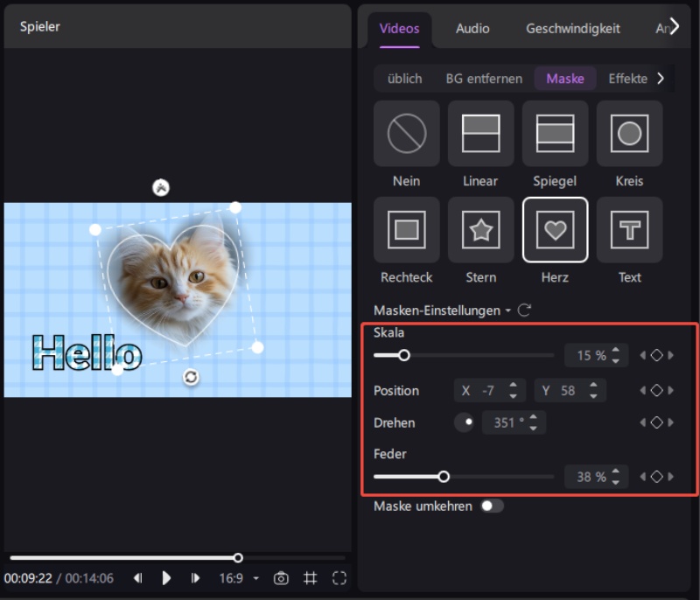Image resolution: width=700 pixels, height=600 pixels.
Task: Take a snapshot with the camera icon
Action: pos(281,578)
